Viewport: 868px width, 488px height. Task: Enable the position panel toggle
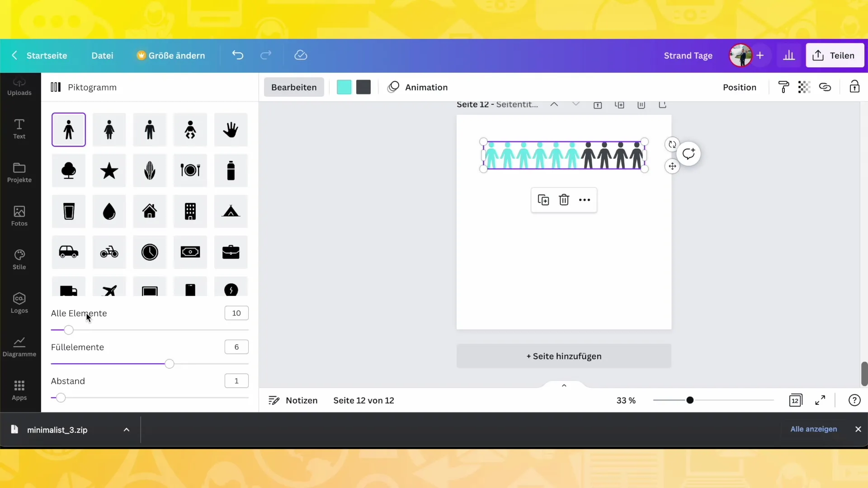tap(740, 87)
